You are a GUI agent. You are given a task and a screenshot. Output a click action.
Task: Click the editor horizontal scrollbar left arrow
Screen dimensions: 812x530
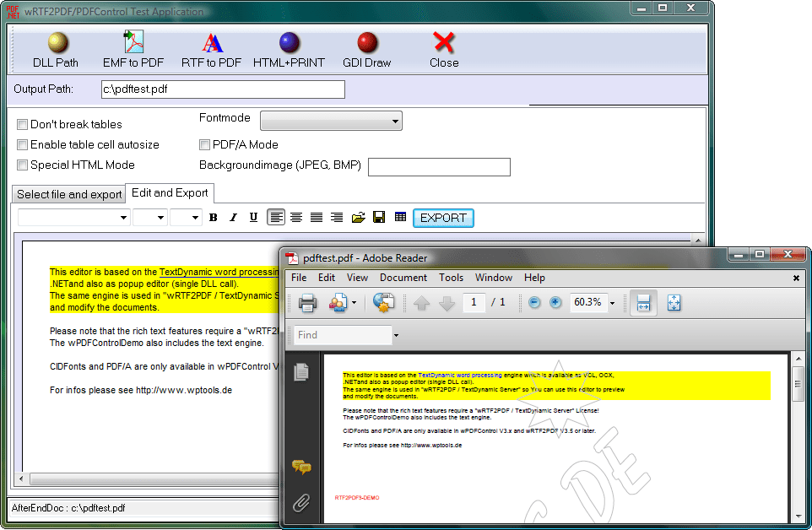click(21, 479)
